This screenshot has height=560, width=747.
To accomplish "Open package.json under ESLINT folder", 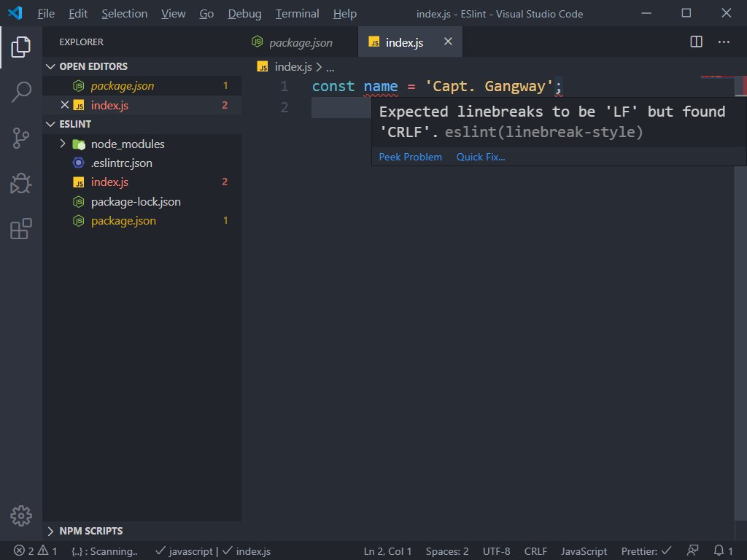I will [142, 220].
